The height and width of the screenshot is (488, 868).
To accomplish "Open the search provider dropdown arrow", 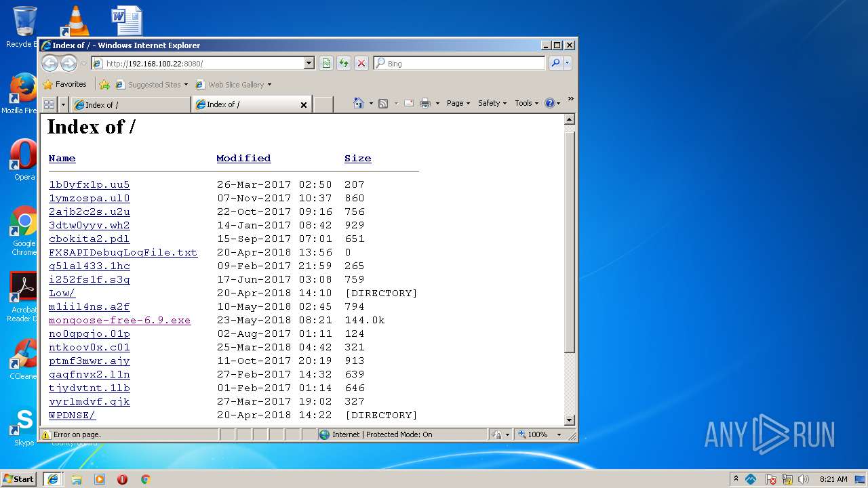I will [x=568, y=63].
